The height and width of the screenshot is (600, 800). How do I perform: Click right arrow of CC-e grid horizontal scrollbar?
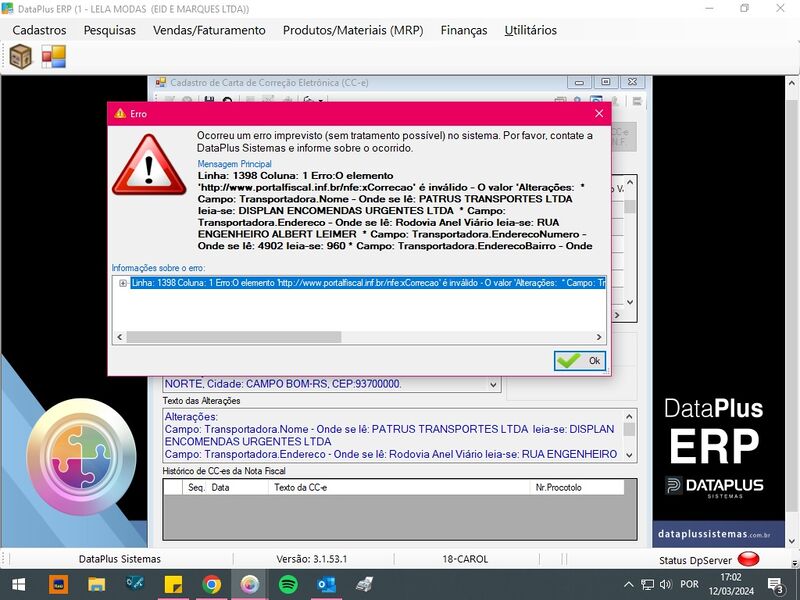point(617,315)
